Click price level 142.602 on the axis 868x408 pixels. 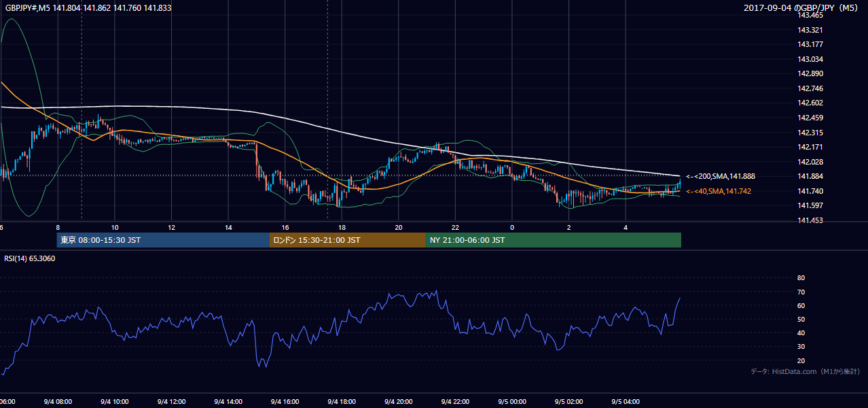[x=810, y=103]
